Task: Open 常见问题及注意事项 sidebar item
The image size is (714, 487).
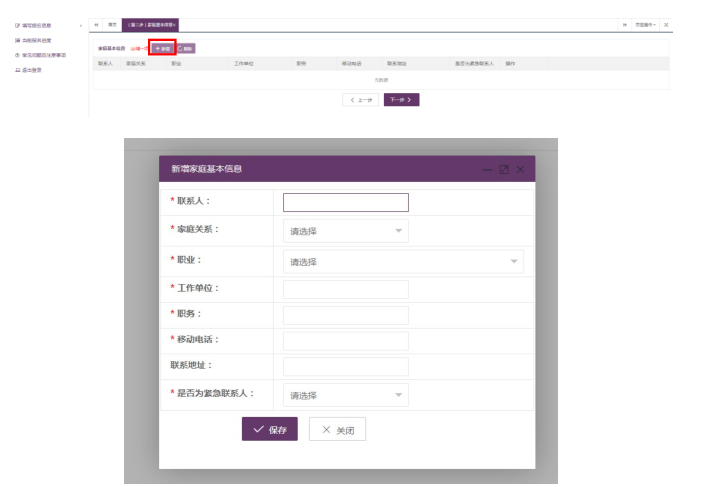Action: pos(41,55)
